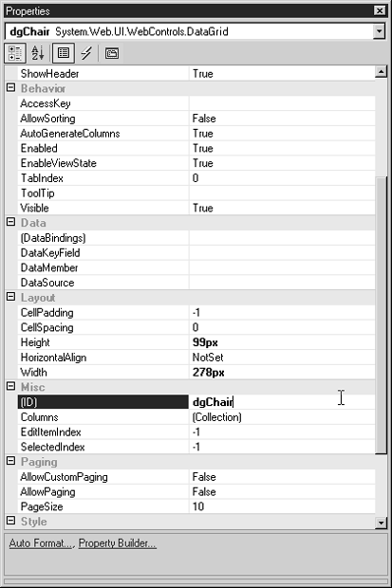This screenshot has width=392, height=588.
Task: Click the scrollbar down arrow
Action: pyautogui.click(x=382, y=523)
